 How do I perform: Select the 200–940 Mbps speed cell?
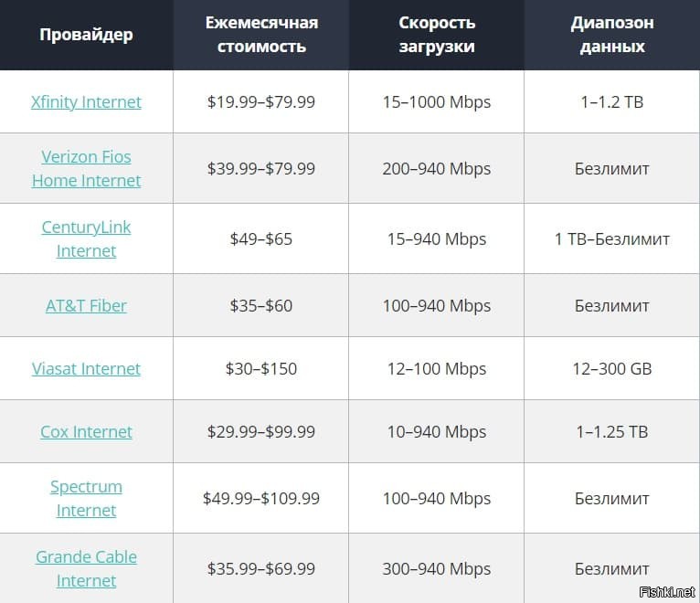[x=437, y=169]
